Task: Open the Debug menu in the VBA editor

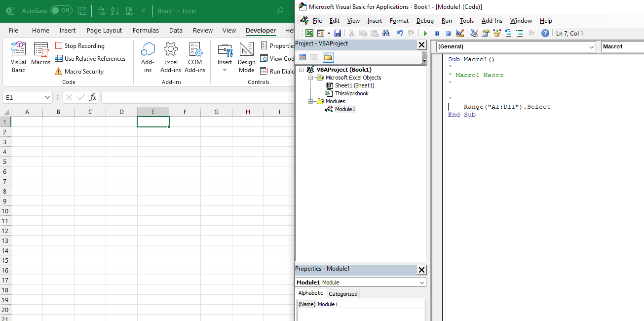Action: 424,21
